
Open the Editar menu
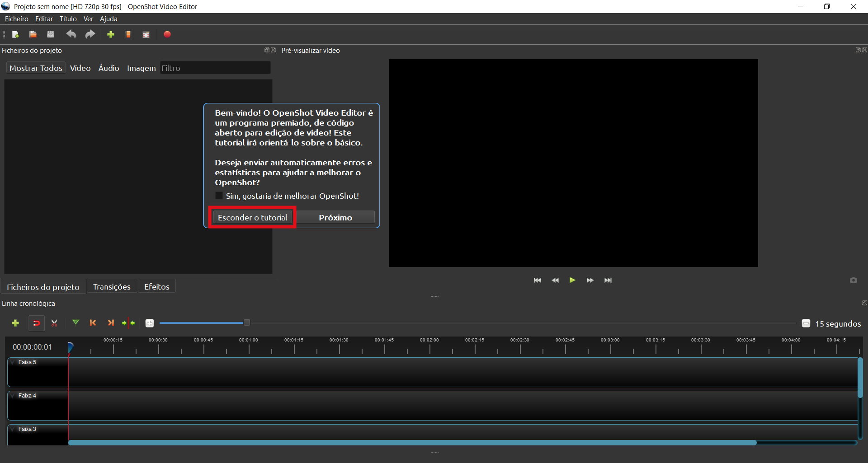point(44,19)
